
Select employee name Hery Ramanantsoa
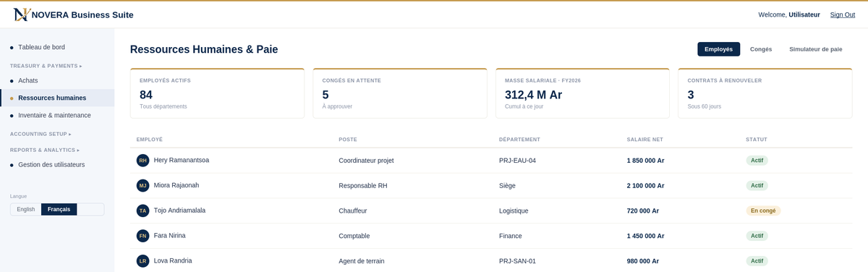(x=182, y=160)
